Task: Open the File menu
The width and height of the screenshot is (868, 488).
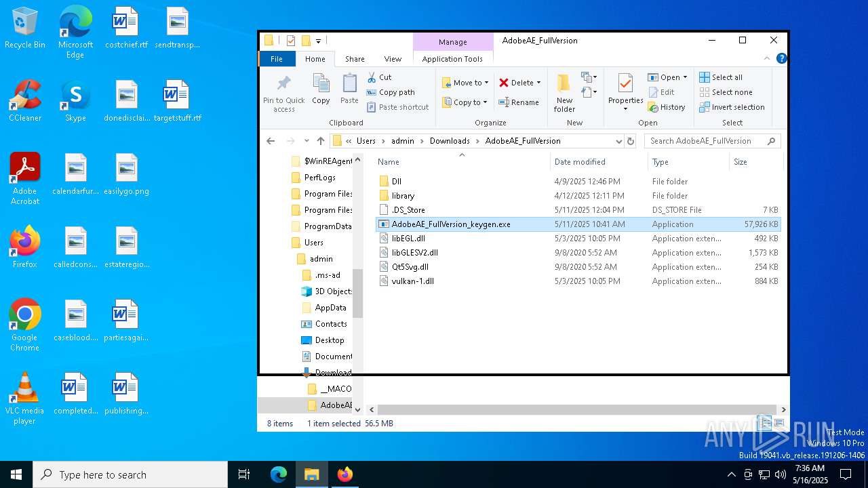Action: (277, 59)
